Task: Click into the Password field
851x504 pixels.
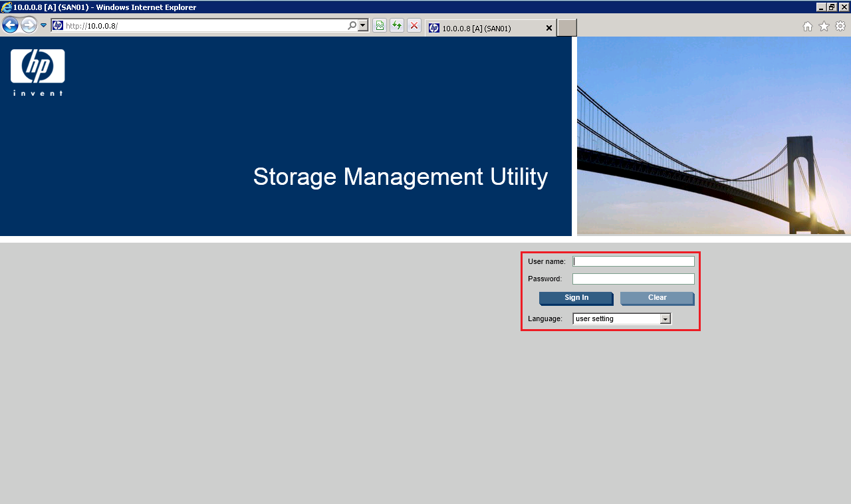Action: (x=634, y=279)
